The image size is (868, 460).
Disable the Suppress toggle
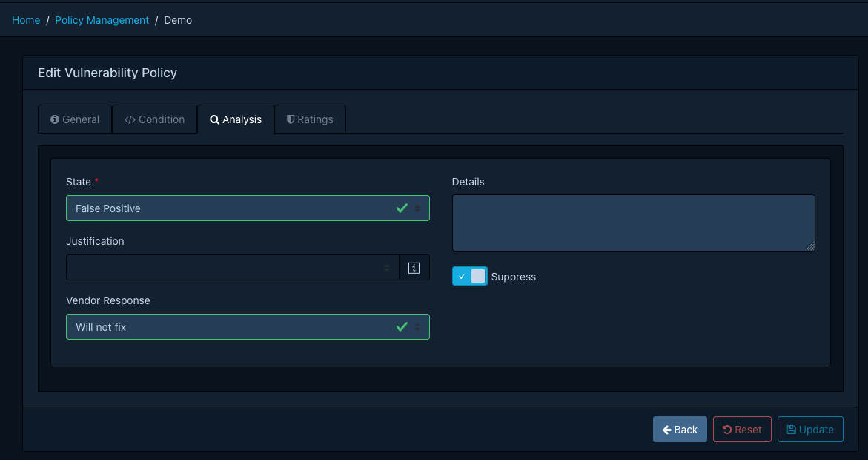coord(469,275)
